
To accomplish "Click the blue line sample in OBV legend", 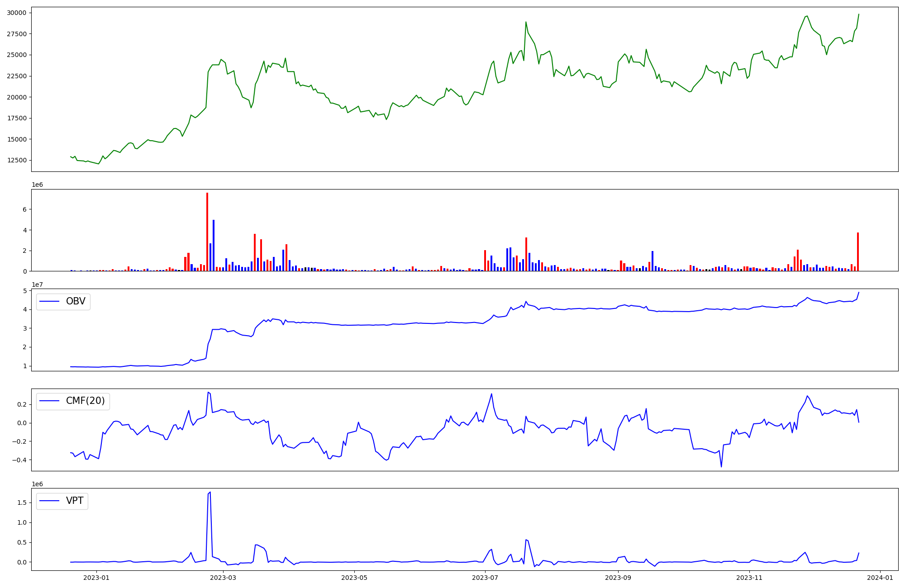I will pyautogui.click(x=50, y=302).
